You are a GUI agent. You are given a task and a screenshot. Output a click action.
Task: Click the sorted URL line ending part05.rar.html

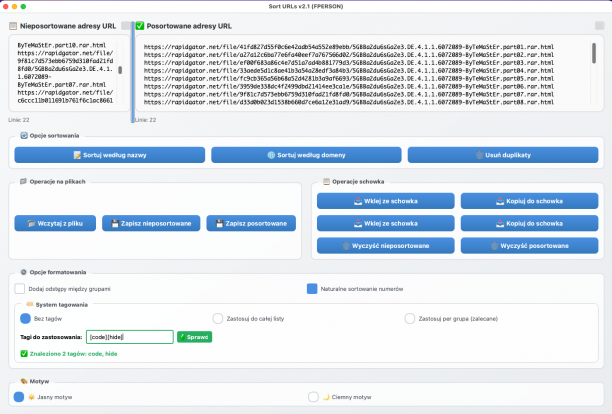point(349,78)
